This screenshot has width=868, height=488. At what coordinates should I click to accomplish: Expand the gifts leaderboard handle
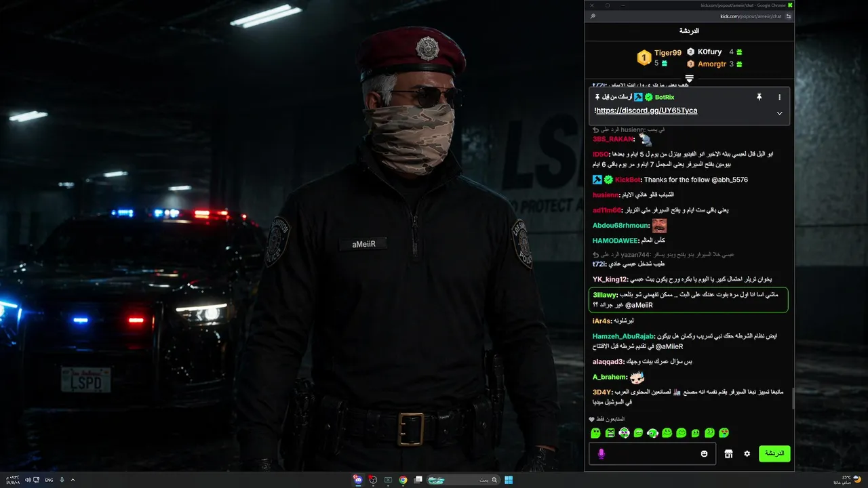pos(689,79)
